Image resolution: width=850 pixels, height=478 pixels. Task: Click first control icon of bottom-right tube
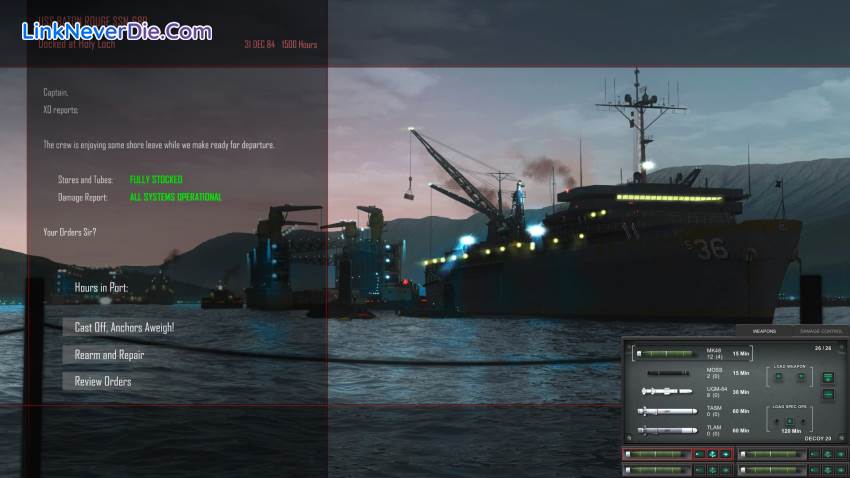[814, 469]
